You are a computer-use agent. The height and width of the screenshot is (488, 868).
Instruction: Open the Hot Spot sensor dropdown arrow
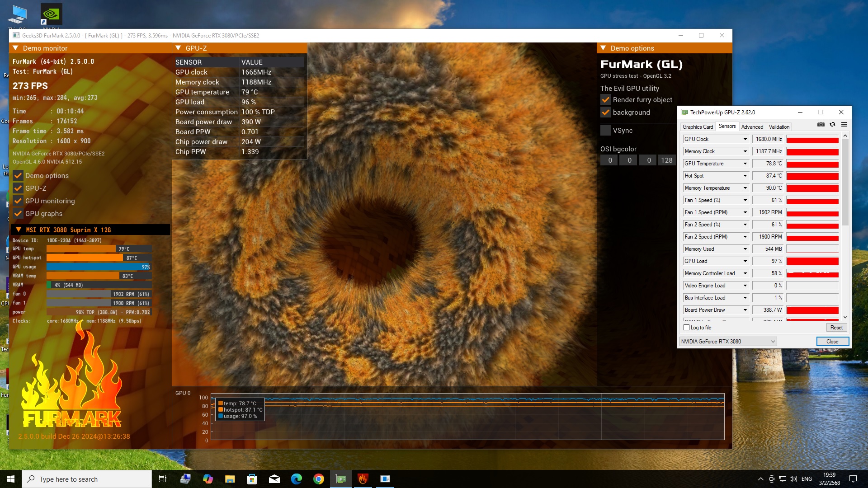[745, 176]
